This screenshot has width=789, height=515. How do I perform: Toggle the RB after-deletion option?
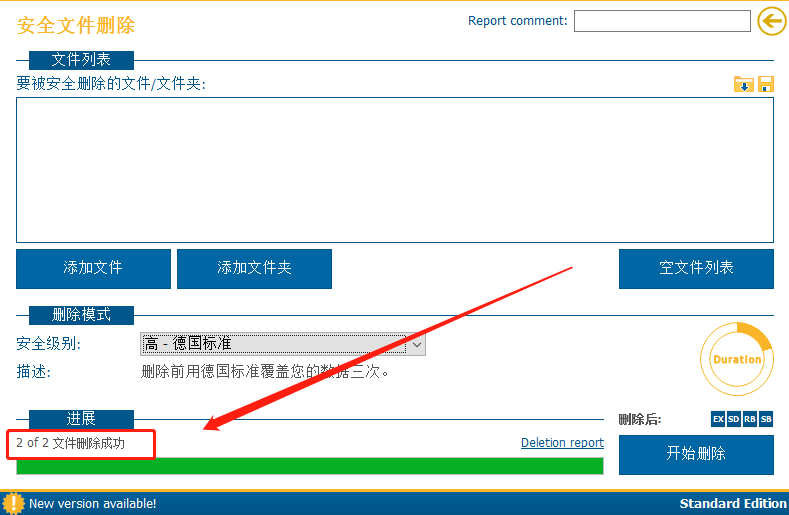point(750,419)
